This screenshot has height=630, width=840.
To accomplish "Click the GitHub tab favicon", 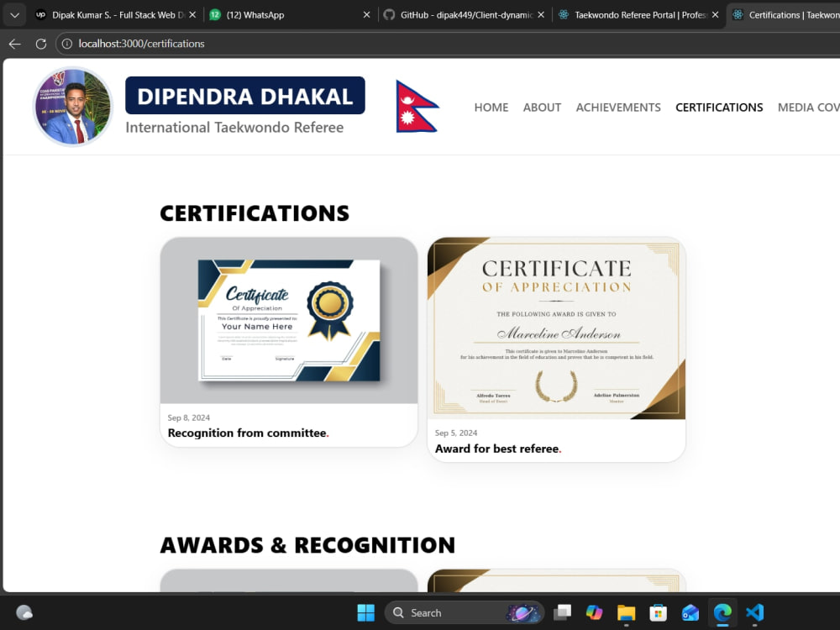I will (x=390, y=15).
